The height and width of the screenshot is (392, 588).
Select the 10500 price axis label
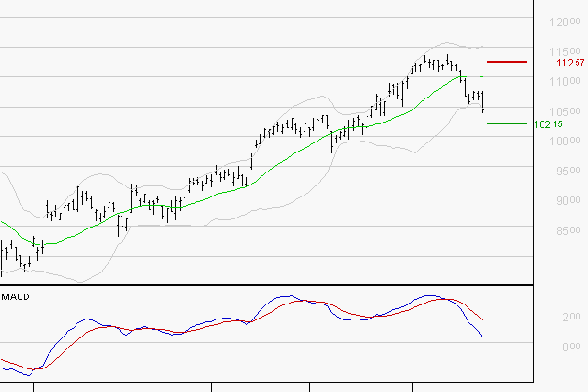(565, 112)
